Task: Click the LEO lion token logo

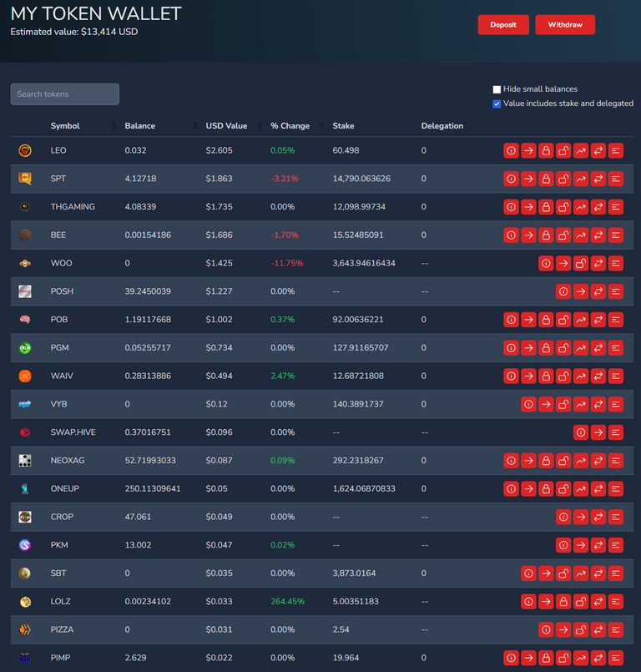Action: pos(25,150)
